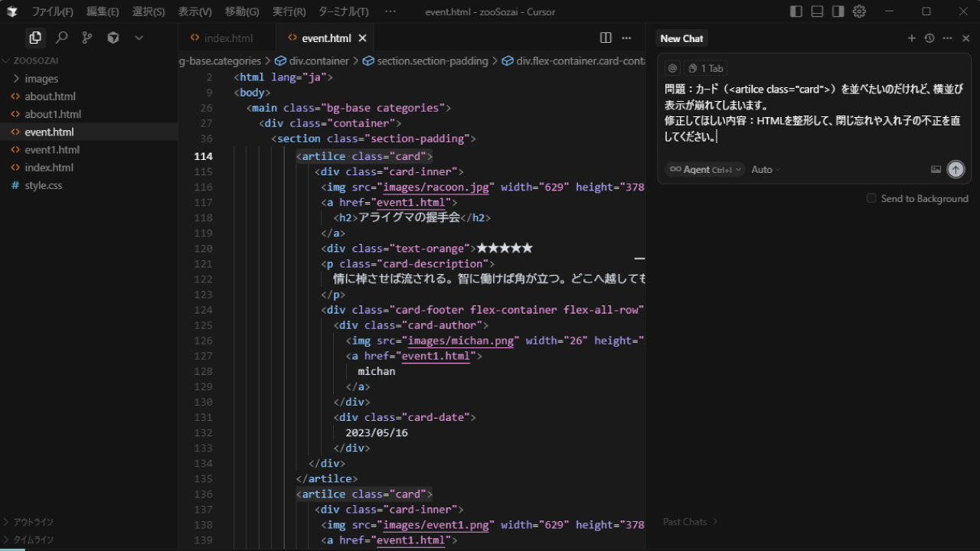Click section.section-padding breadcrumb
This screenshot has width=980, height=551.
point(425,60)
